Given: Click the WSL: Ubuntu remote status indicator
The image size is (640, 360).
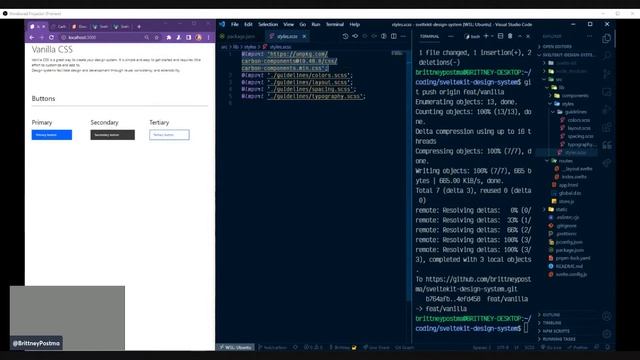Looking at the screenshot, I should [236, 347].
